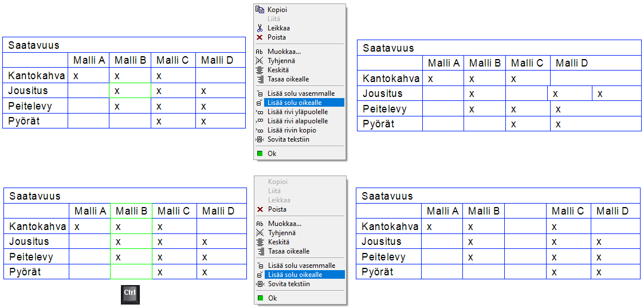Select Sovita tekstiin in the lower menu
This screenshot has height=308, width=644.
pyautogui.click(x=288, y=284)
